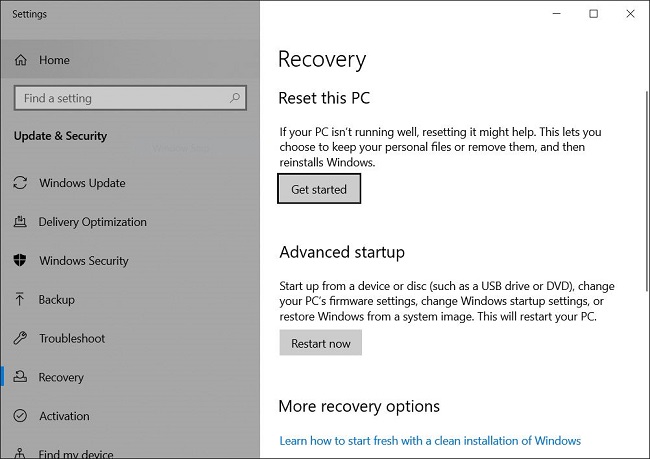650x459 pixels.
Task: Open Delivery Optimization settings
Action: [x=130, y=222]
